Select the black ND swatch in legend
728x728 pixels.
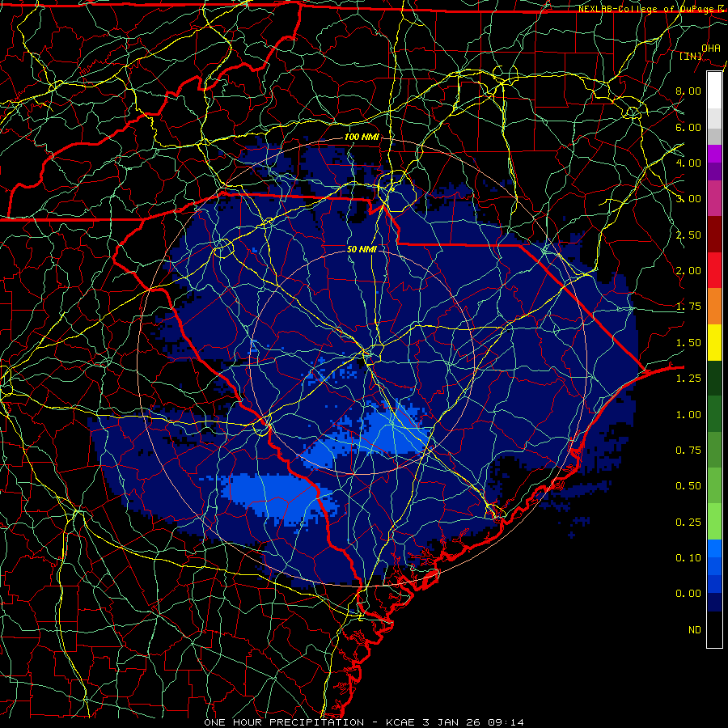(714, 629)
